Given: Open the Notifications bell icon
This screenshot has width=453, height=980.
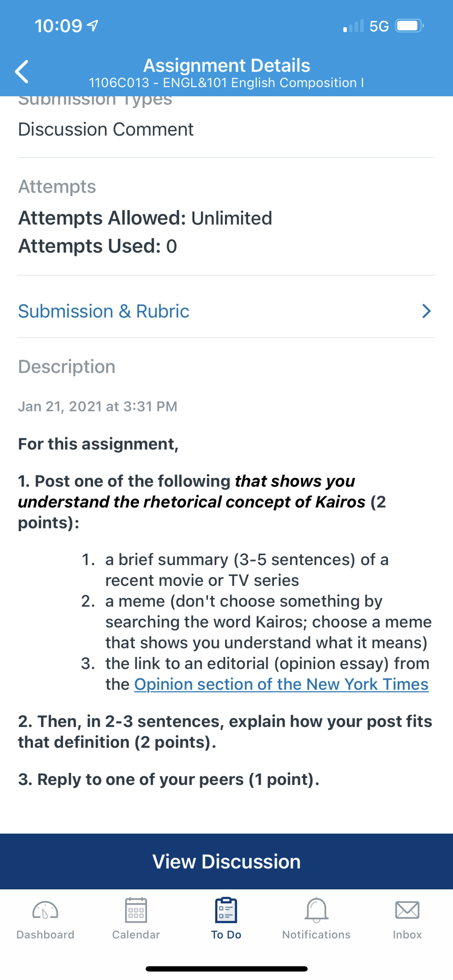Looking at the screenshot, I should 316,911.
